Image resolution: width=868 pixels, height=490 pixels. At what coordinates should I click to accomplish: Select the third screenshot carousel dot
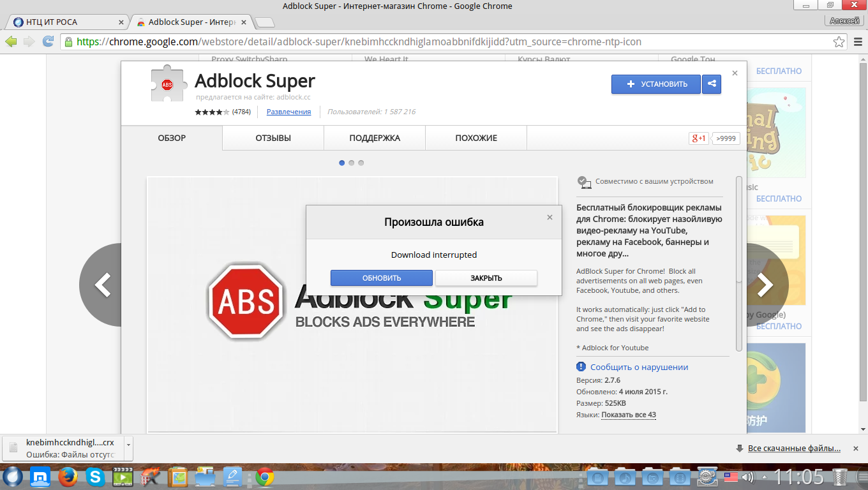click(x=361, y=163)
